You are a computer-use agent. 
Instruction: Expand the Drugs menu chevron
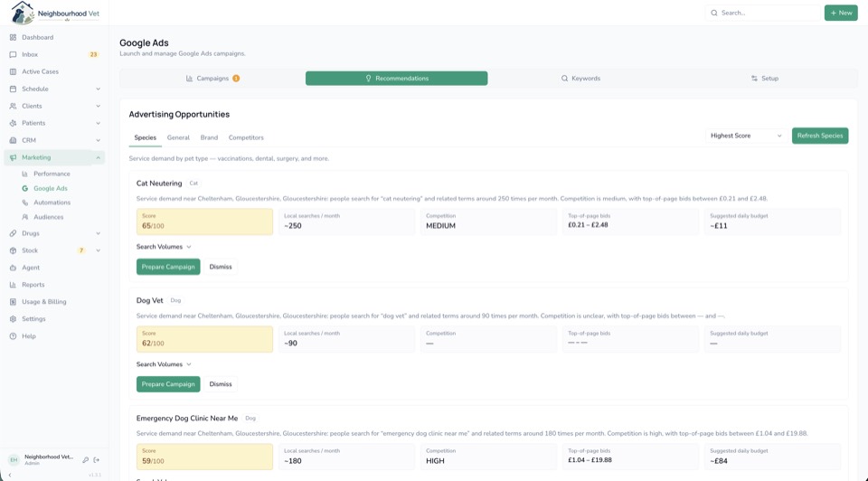pyautogui.click(x=98, y=233)
